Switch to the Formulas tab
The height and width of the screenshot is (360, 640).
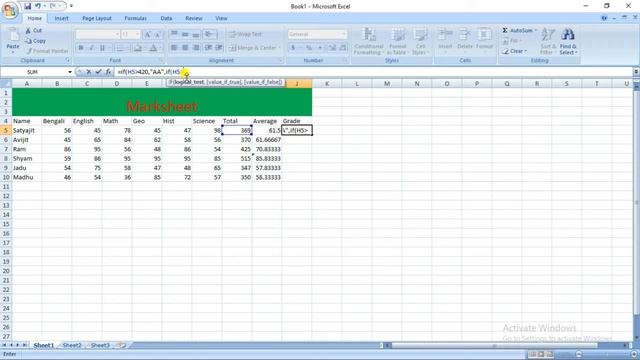136,18
